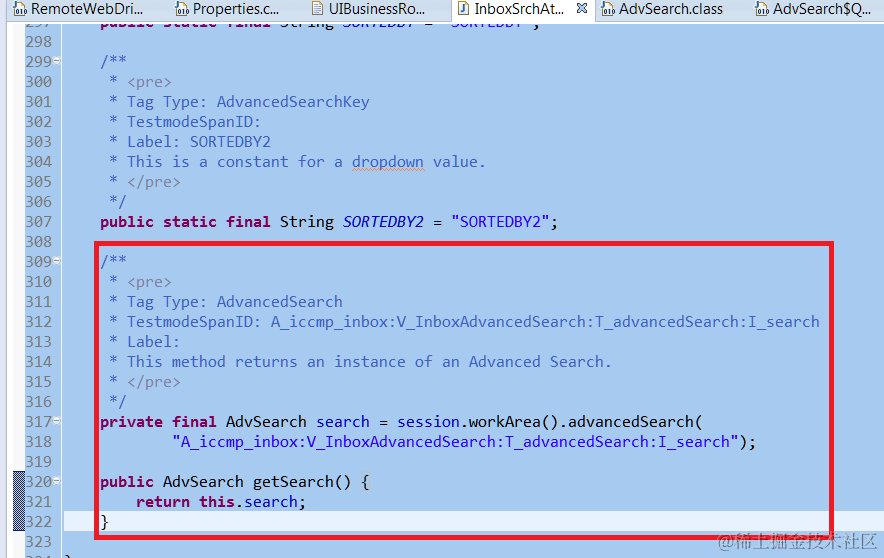Click the closing brace on line 322
Viewport: 884px width, 558px height.
(x=104, y=522)
